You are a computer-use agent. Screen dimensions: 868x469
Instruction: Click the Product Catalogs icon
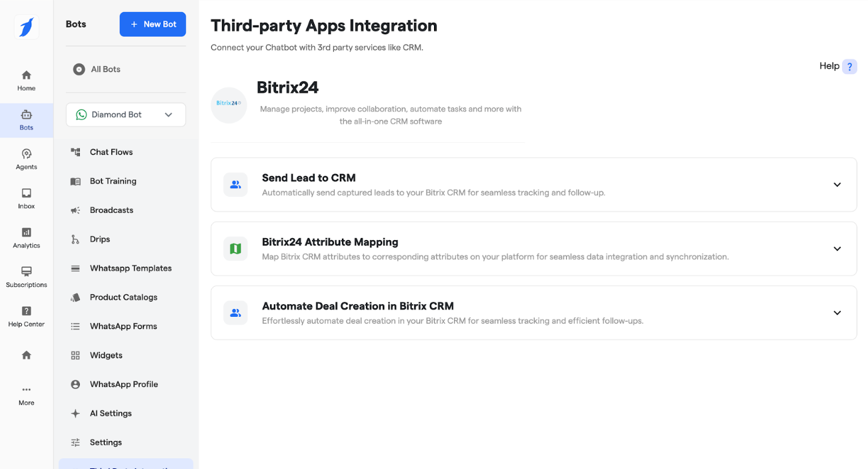[x=75, y=298]
